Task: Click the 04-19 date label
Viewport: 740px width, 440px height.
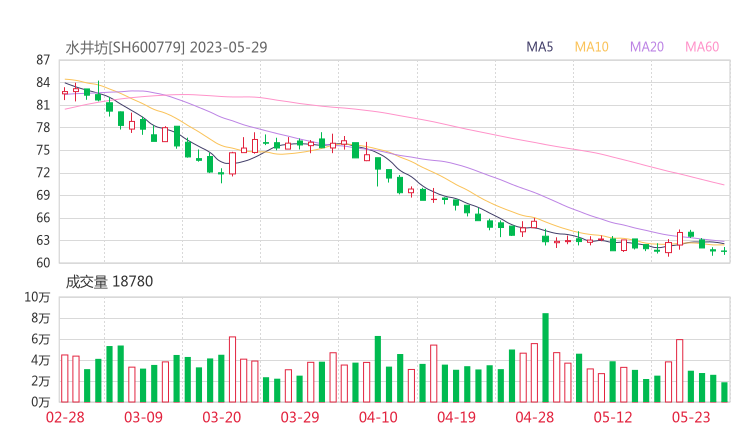Action: (x=456, y=417)
